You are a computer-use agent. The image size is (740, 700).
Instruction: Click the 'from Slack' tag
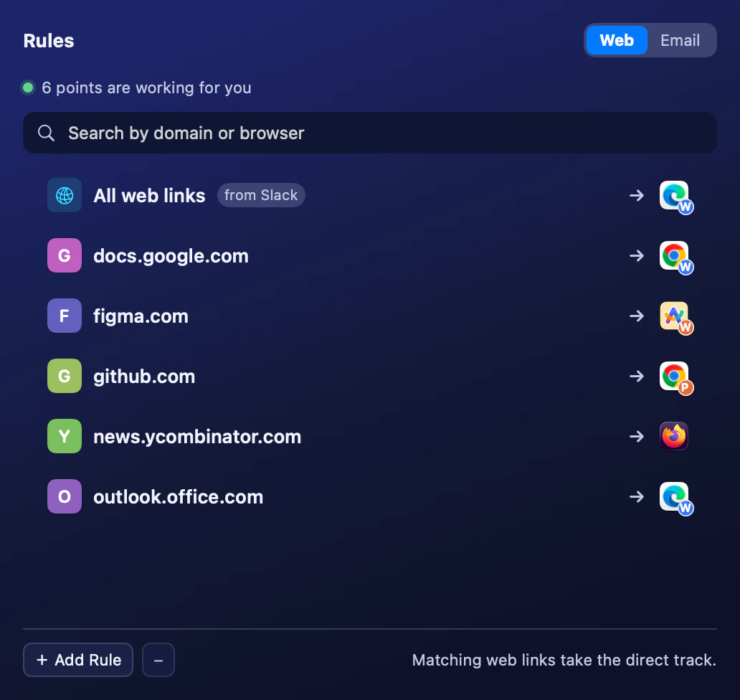[x=261, y=195]
